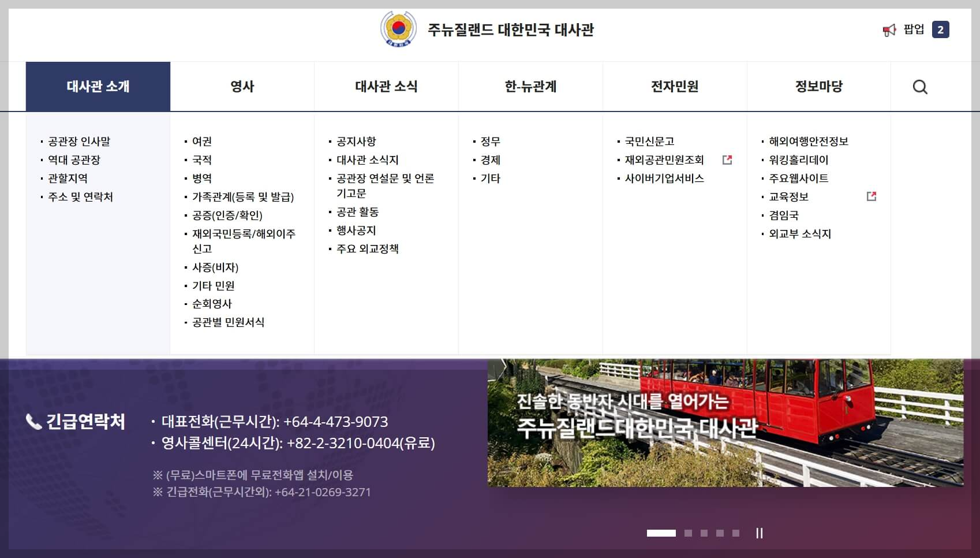Open the 전자민원 menu

(x=675, y=86)
